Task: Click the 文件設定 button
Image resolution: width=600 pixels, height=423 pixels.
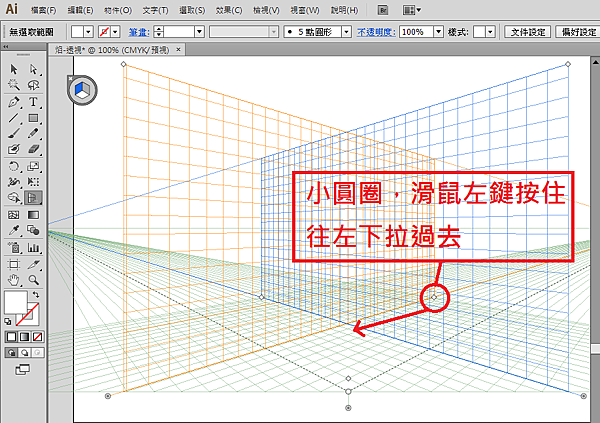Action: [x=528, y=32]
